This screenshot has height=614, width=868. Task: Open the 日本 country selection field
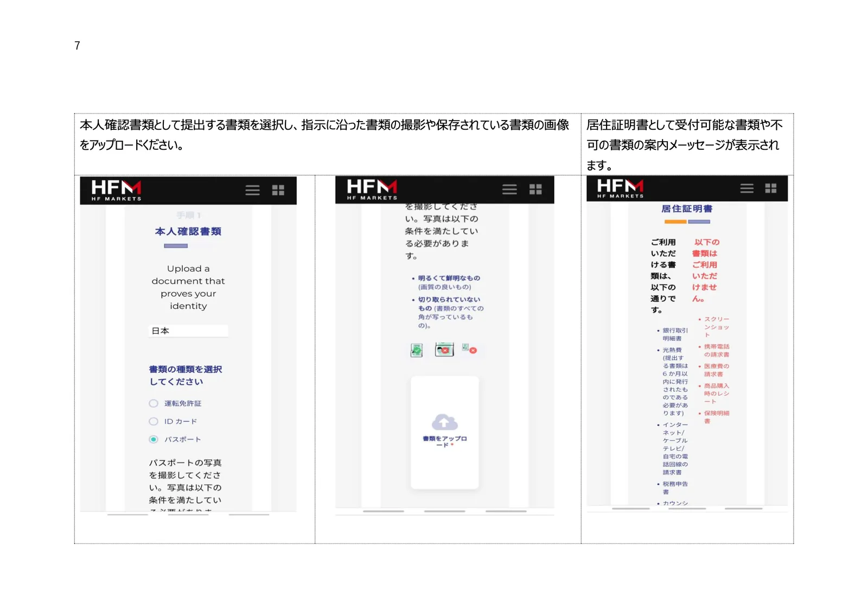click(188, 331)
